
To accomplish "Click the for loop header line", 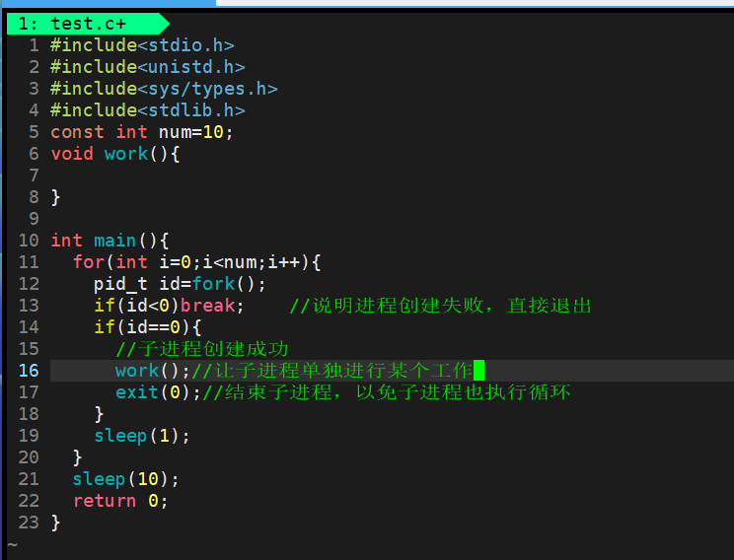I will pyautogui.click(x=196, y=262).
